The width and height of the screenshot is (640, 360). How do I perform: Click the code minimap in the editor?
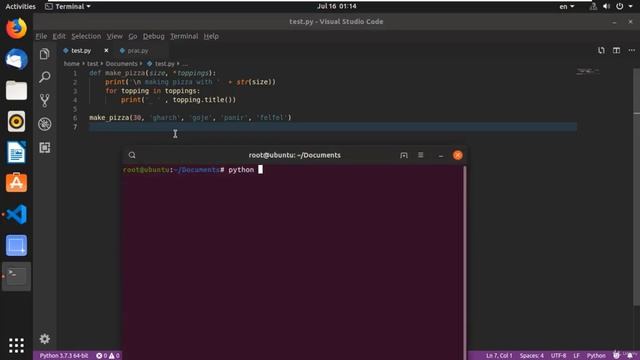[588, 71]
